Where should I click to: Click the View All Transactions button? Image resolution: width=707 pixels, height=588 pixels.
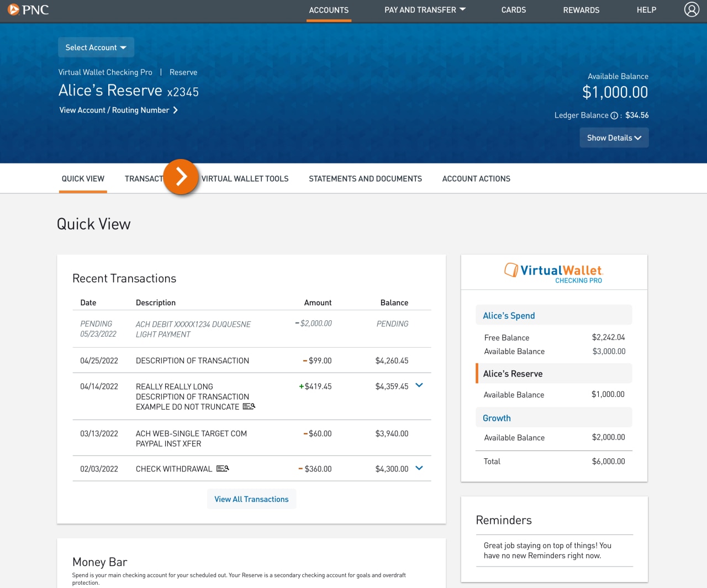click(x=251, y=499)
